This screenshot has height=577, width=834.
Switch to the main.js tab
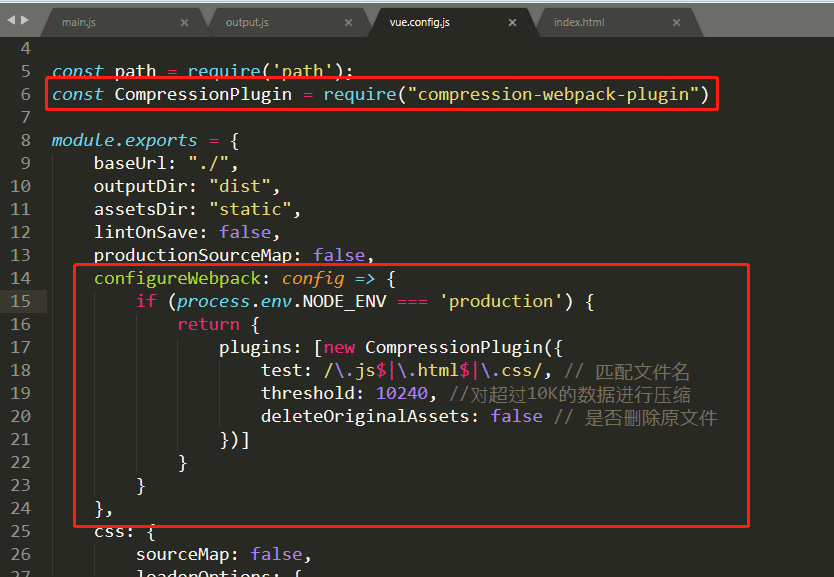79,22
